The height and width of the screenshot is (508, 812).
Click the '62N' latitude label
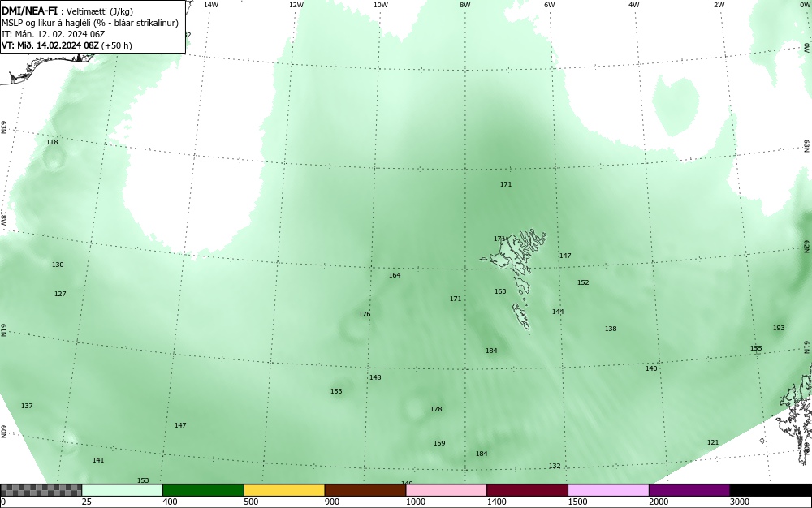click(806, 246)
